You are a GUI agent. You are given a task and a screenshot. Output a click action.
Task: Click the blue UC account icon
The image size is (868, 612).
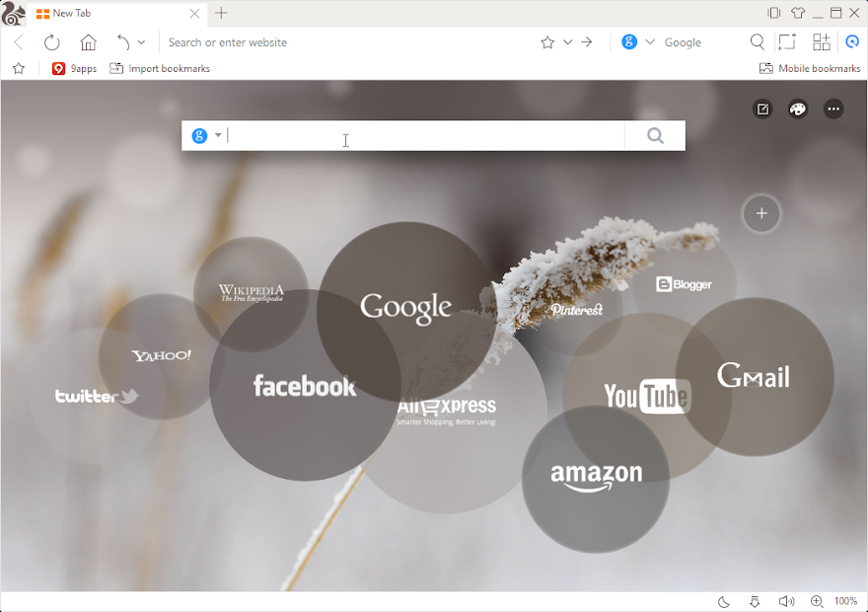pyautogui.click(x=852, y=41)
